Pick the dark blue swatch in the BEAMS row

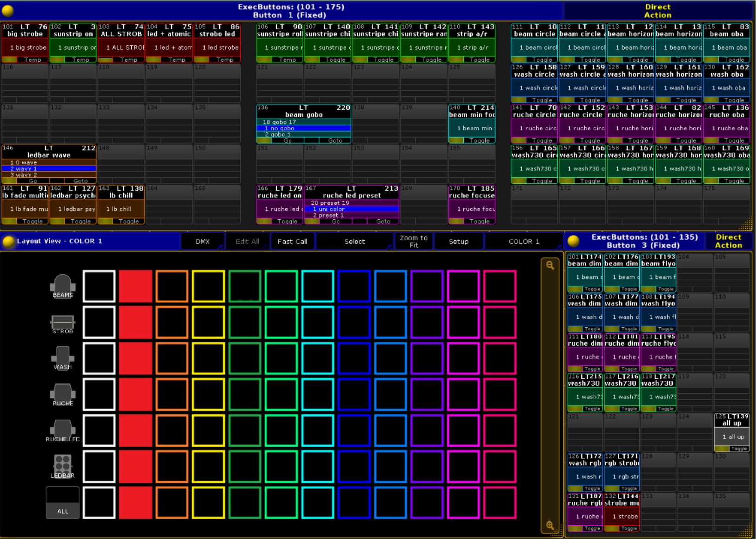click(354, 286)
